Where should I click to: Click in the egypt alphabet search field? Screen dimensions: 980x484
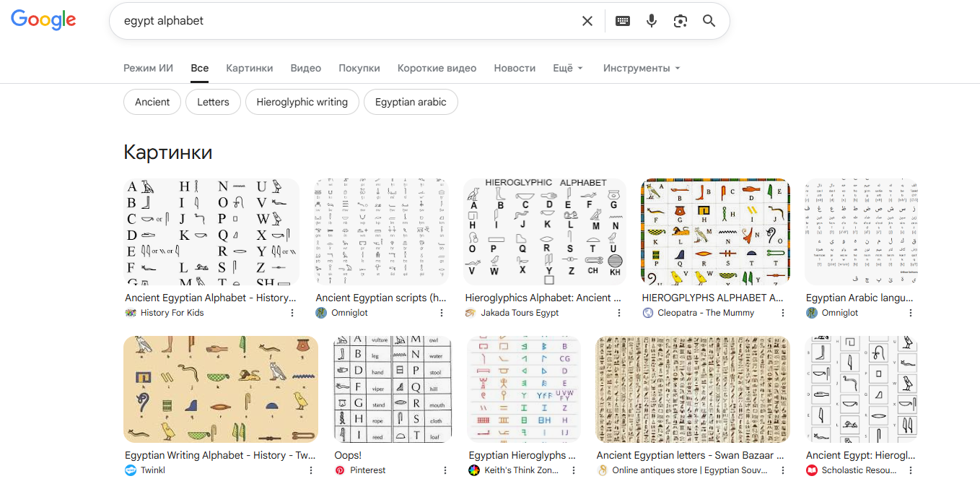(x=346, y=21)
